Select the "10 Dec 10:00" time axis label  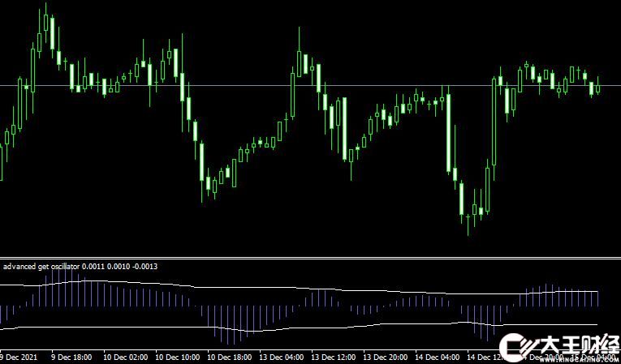pyautogui.click(x=177, y=358)
